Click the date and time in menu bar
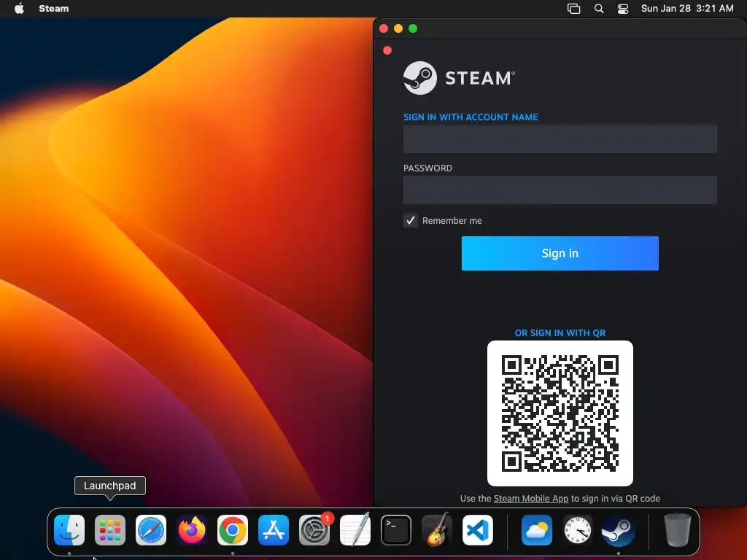 coord(687,8)
